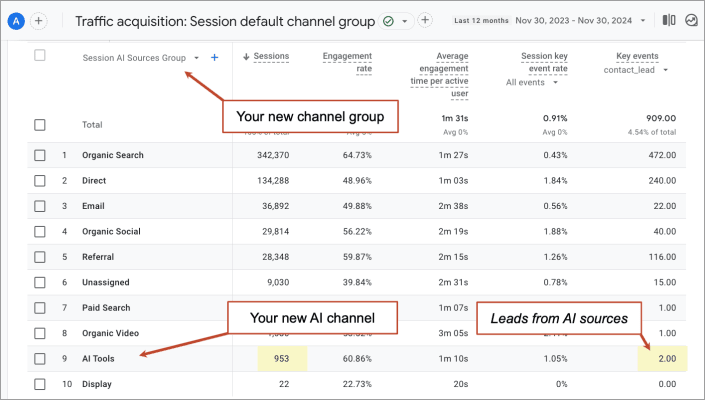Sort by Sessions column arrow
Viewport: 705px width, 400px height.
click(x=247, y=57)
